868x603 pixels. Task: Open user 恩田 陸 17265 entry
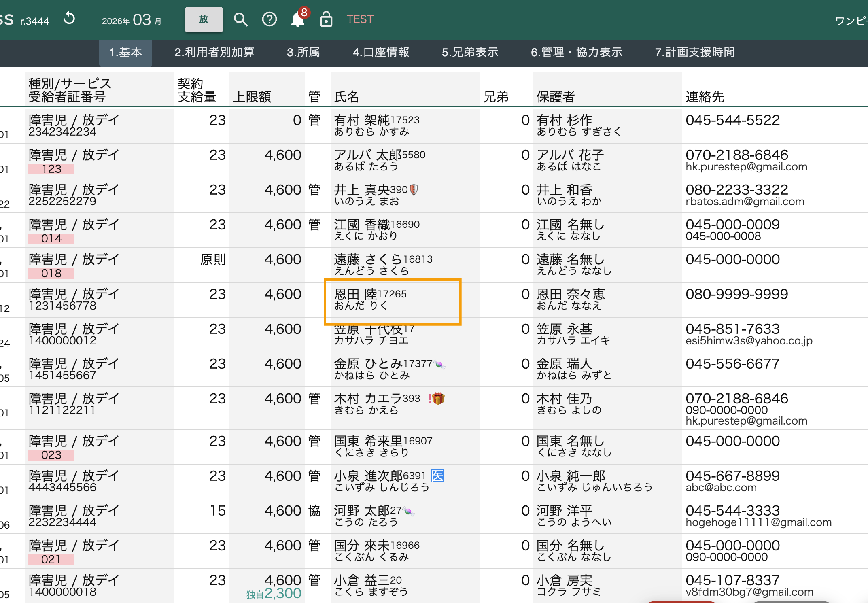click(370, 299)
